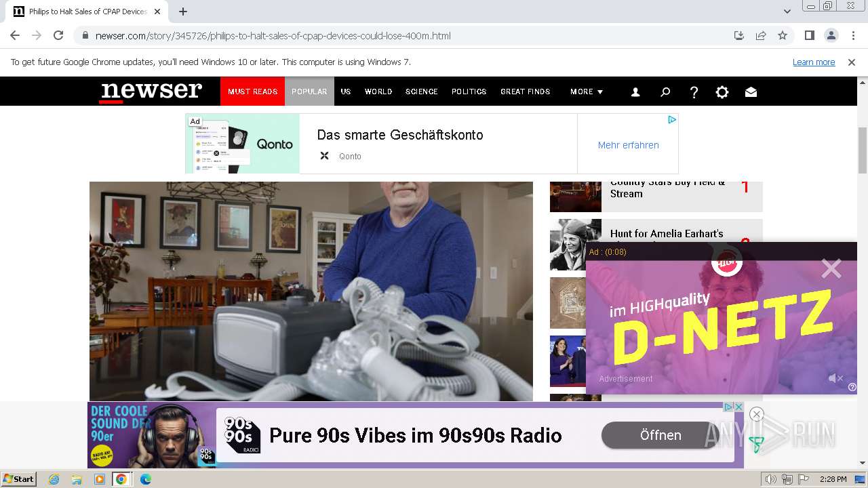Open the Chrome profile menu
The width and height of the screenshot is (868, 488).
831,36
